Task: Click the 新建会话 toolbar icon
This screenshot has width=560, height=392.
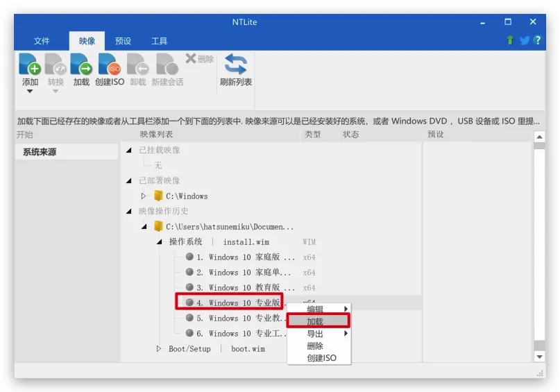Action: [x=167, y=65]
